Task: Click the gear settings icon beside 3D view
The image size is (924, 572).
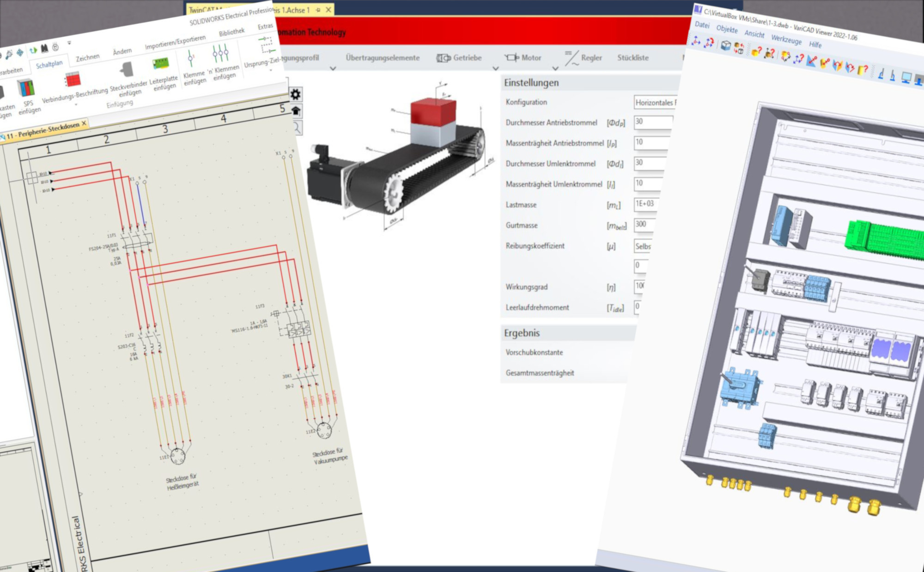Action: pyautogui.click(x=295, y=95)
